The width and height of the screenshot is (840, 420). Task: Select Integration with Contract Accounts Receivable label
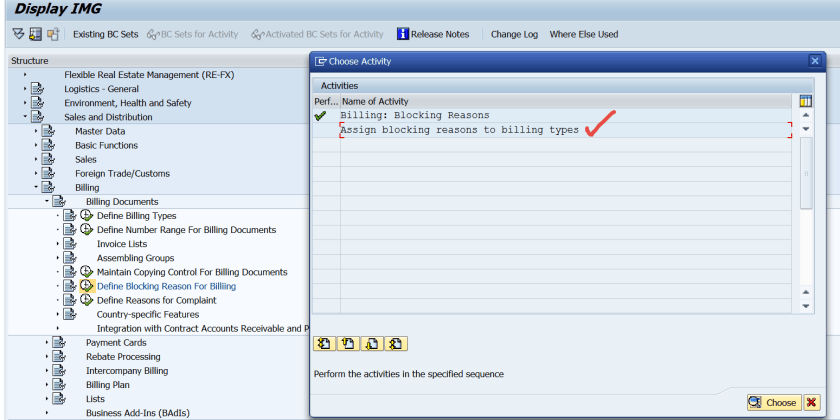click(204, 328)
